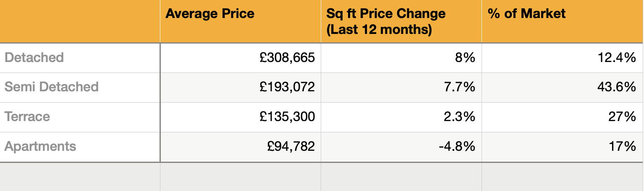Click the Apartments row label
644x191 pixels.
point(40,146)
